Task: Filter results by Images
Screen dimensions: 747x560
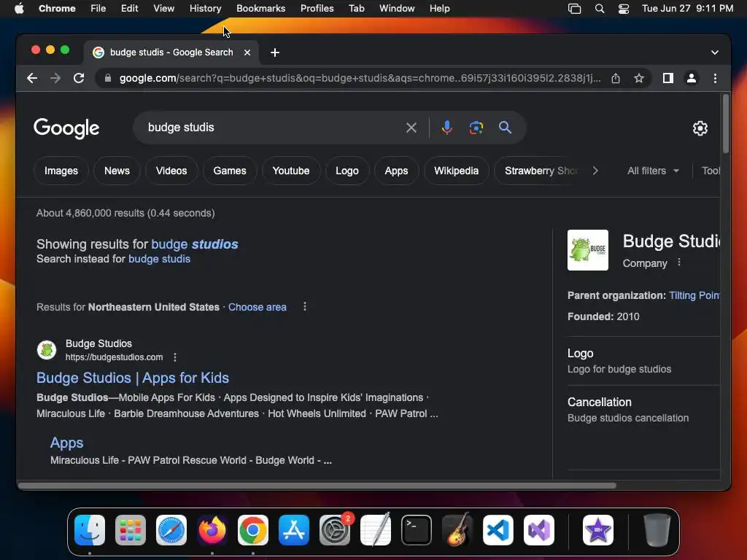Action: 61,171
